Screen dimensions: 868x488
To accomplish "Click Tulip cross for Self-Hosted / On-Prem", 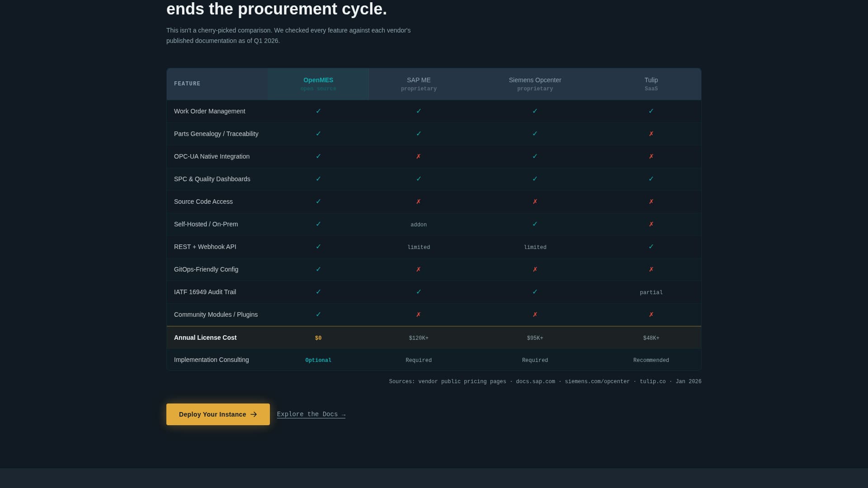I will pyautogui.click(x=651, y=224).
